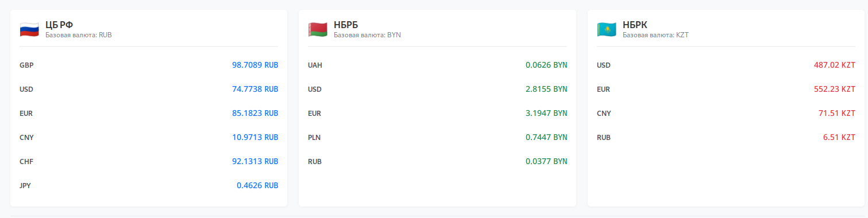Select the USD rate 2.8155 BYN
Image resolution: width=868 pixels, height=218 pixels.
[x=546, y=89]
